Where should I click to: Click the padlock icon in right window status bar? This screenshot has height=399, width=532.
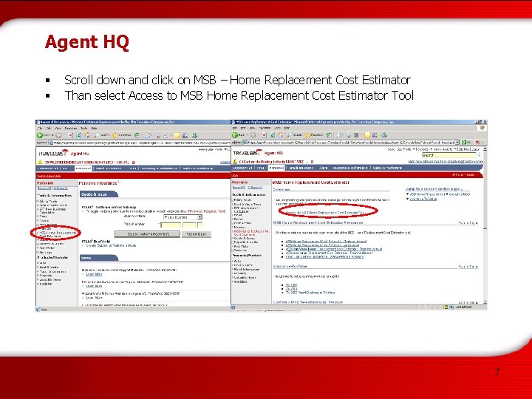click(446, 307)
